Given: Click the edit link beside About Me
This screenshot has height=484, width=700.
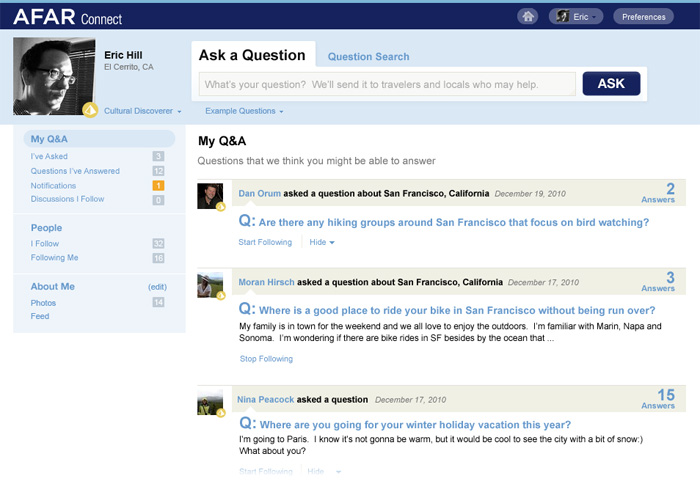Looking at the screenshot, I should 157,287.
